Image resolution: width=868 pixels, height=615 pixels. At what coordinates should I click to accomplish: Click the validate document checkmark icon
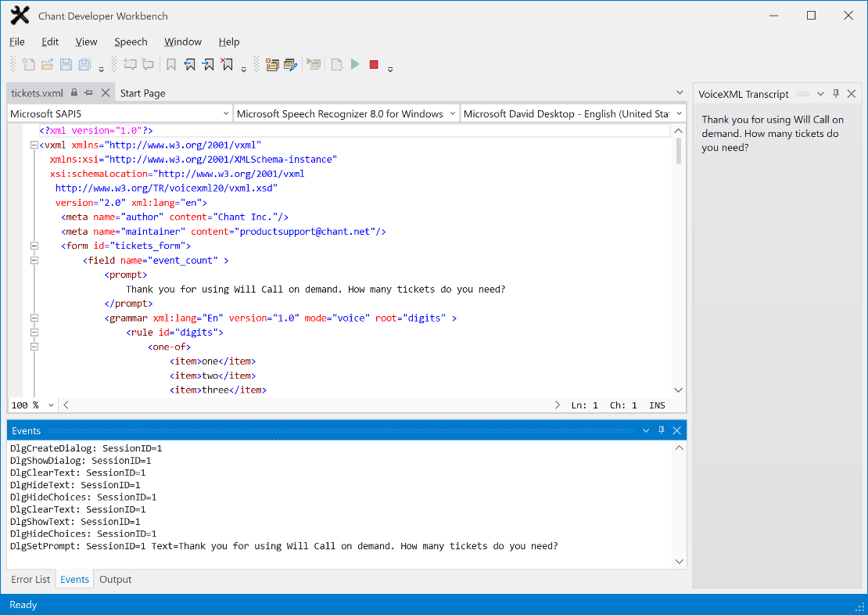(x=336, y=65)
